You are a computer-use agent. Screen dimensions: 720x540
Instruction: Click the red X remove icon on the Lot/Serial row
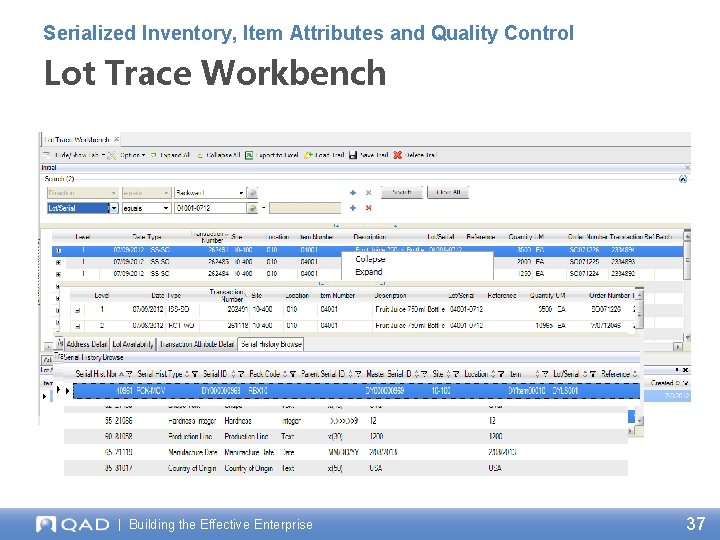click(368, 208)
